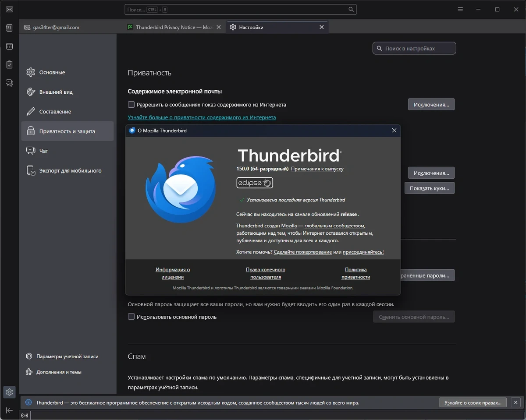Click the saved passwords button

(427, 275)
